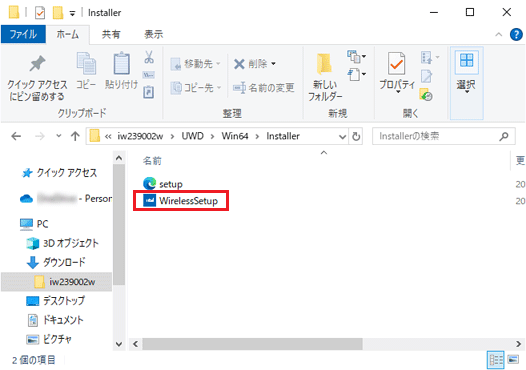Select OneDrive Personal in navigation pane
Viewport: 526px width, 370px height.
click(x=66, y=199)
